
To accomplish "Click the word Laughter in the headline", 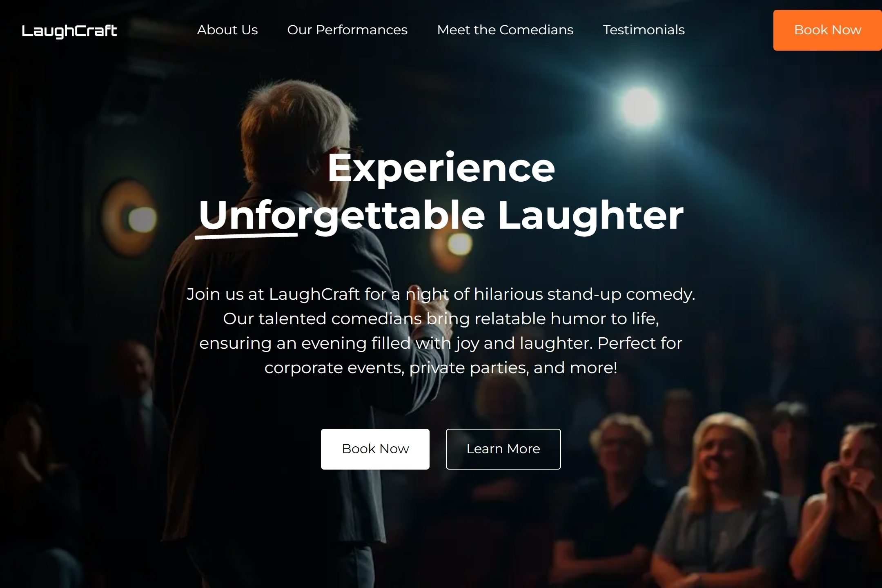I will point(590,215).
